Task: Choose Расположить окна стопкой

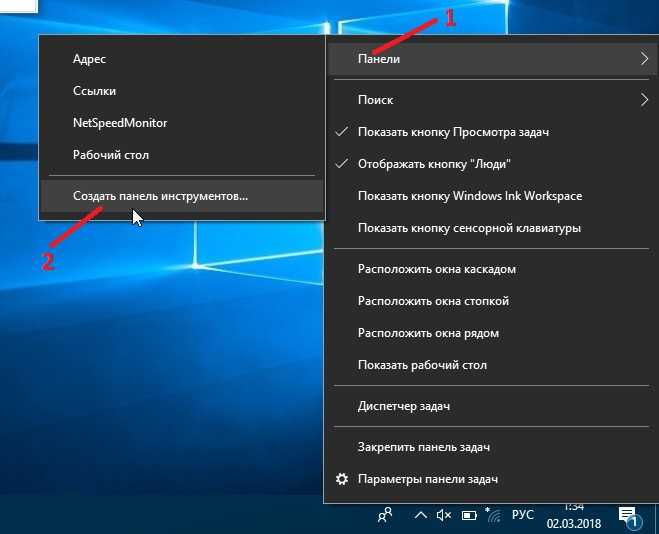Action: click(x=491, y=301)
